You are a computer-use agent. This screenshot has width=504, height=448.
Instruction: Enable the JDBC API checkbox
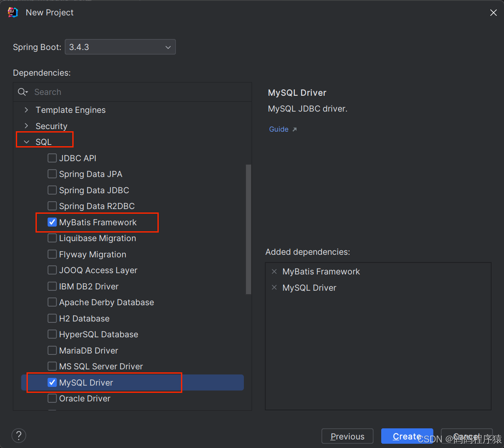tap(52, 158)
